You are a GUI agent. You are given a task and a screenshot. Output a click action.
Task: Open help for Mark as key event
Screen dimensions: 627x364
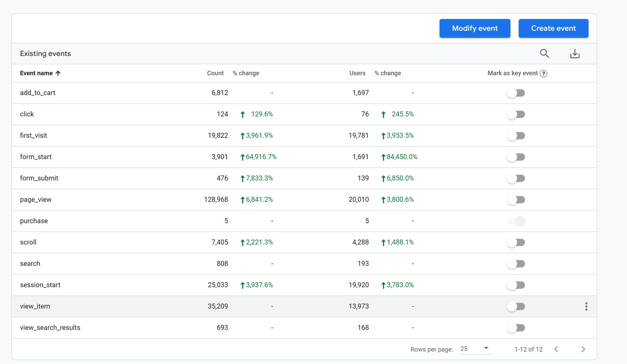click(544, 74)
